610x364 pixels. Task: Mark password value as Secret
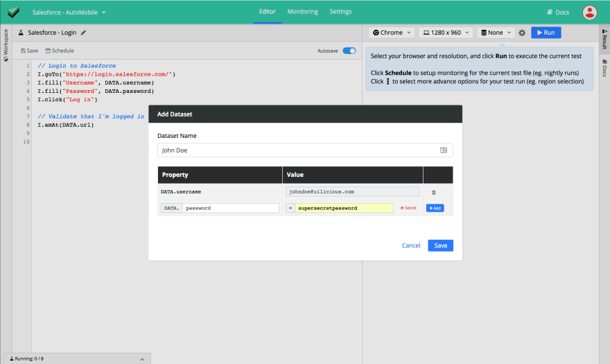pyautogui.click(x=408, y=208)
